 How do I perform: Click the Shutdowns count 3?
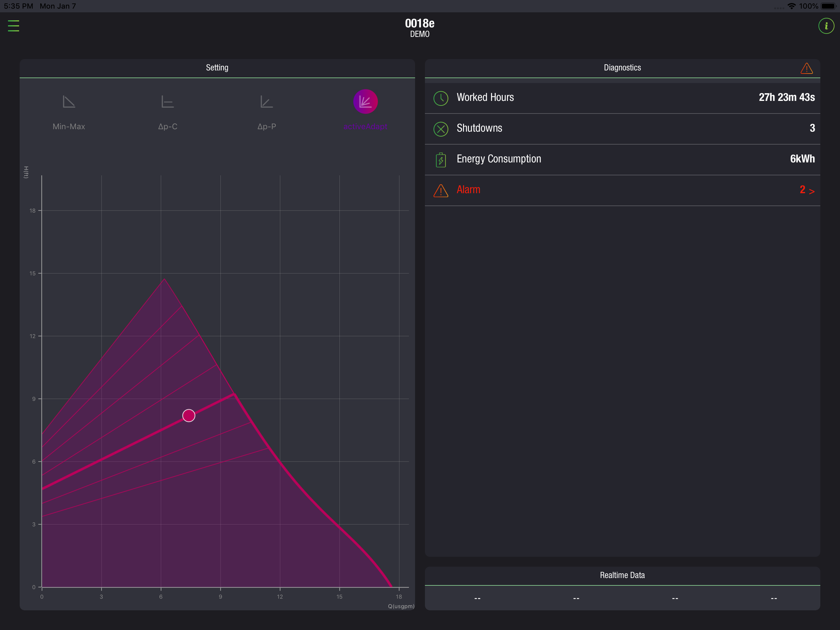[812, 128]
